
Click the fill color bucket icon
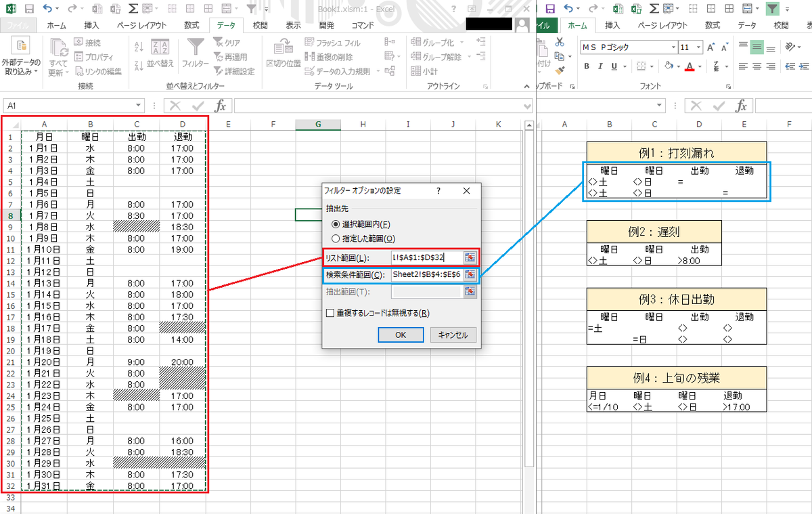[668, 66]
